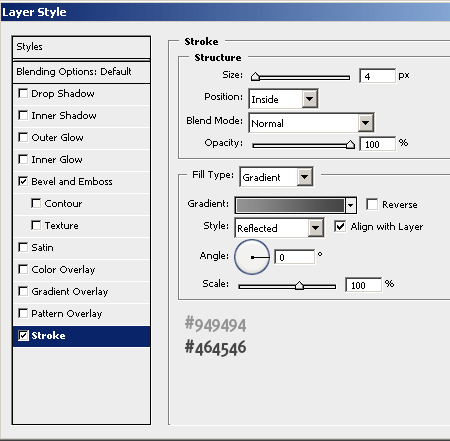Enable the Pattern Overlay checkbox
Viewport: 450px width, 441px height.
(23, 313)
